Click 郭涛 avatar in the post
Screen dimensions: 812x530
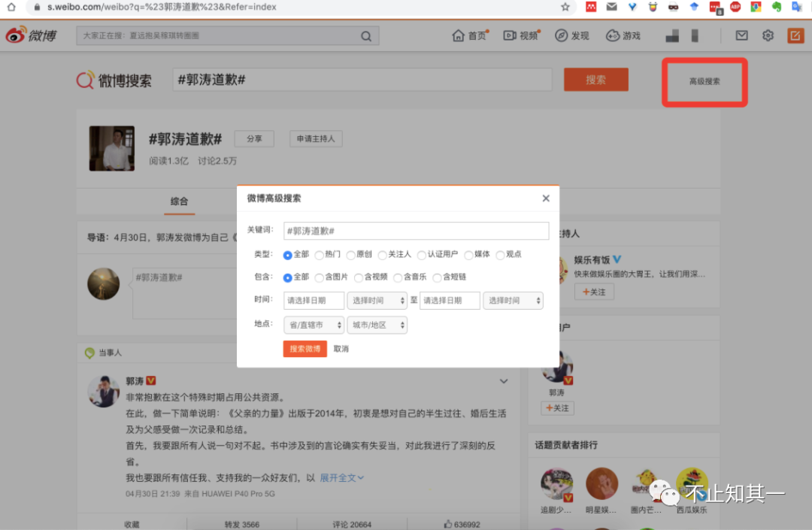click(x=104, y=391)
